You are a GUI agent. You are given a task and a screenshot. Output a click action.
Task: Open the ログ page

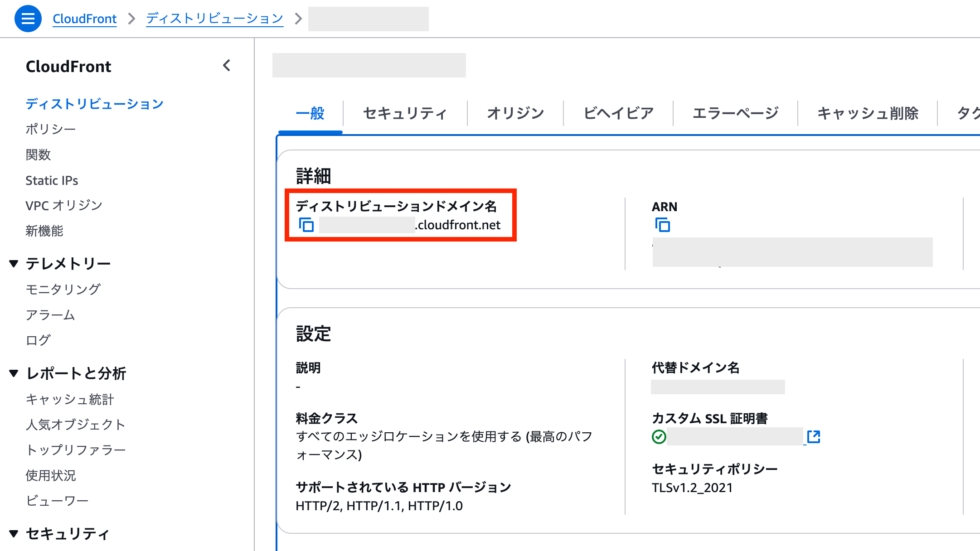tap(38, 340)
